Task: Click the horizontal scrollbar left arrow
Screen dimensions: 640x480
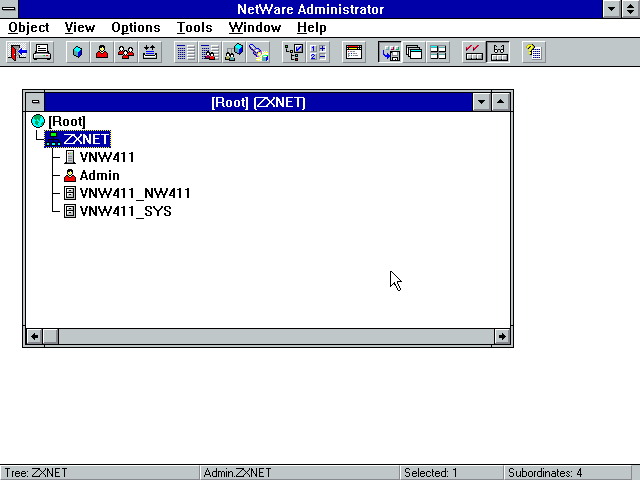Action: coord(34,336)
